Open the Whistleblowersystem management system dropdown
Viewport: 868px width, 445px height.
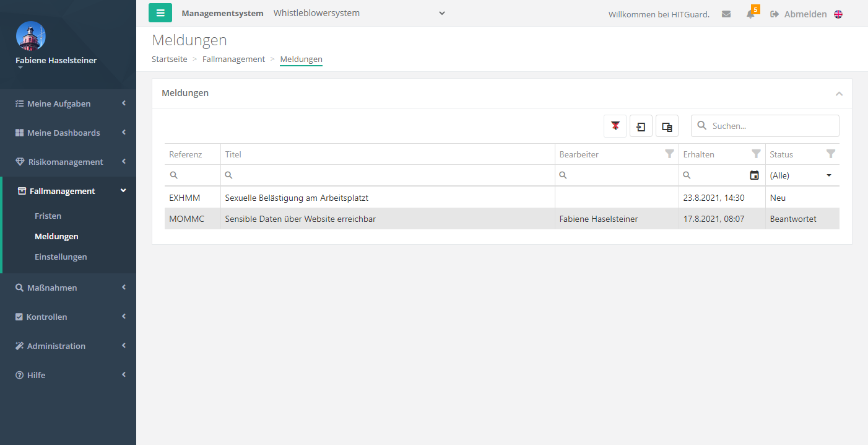pyautogui.click(x=359, y=13)
